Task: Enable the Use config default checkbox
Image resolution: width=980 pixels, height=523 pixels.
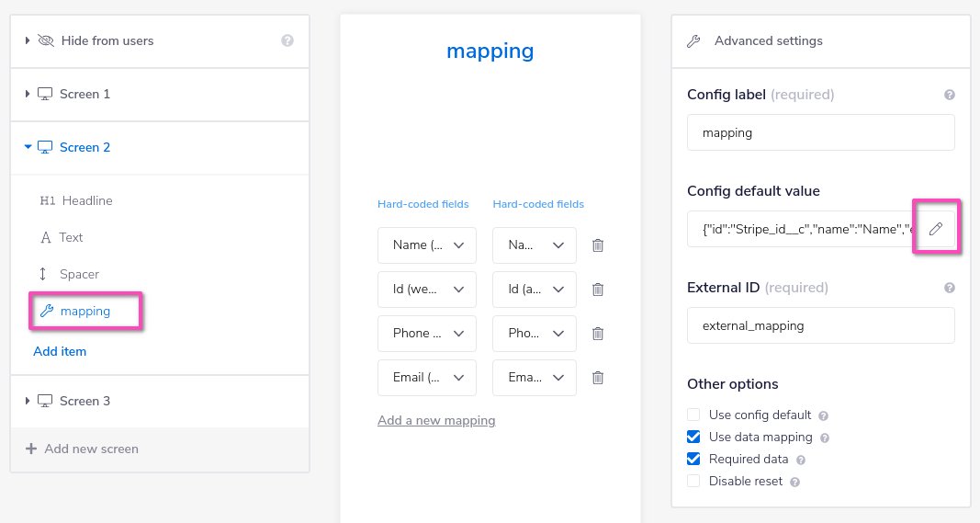Action: pyautogui.click(x=694, y=415)
